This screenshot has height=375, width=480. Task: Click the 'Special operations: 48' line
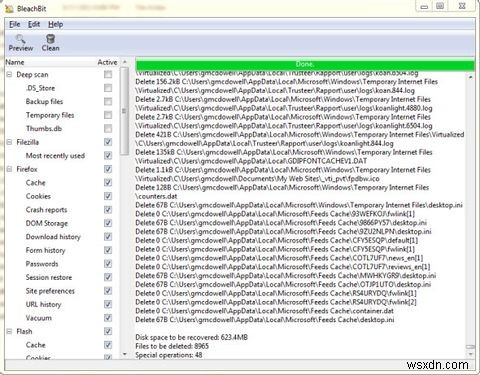169,355
